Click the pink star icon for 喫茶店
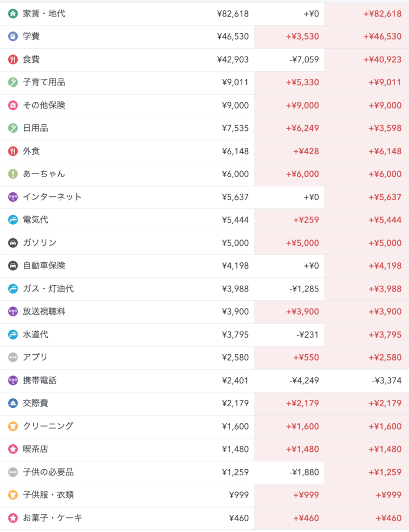The height and width of the screenshot is (532, 409). pyautogui.click(x=13, y=449)
